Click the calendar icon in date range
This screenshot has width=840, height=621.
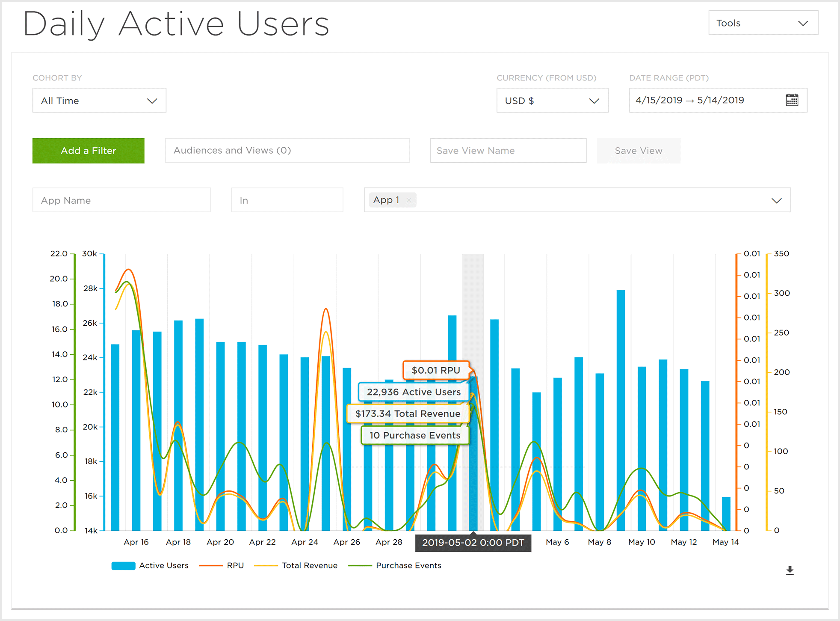pyautogui.click(x=792, y=100)
